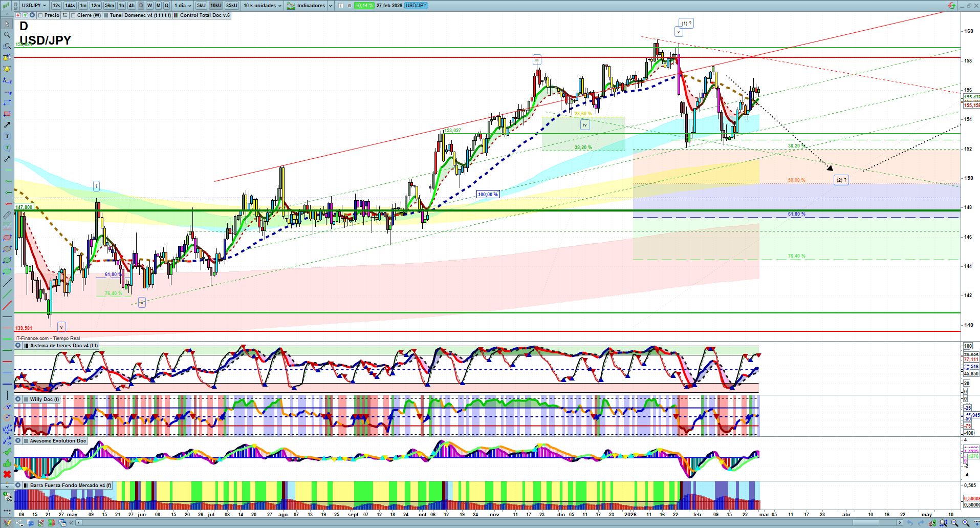The image size is (980, 528).
Task: Zoom in with the plus magnifier
Action: coord(966,523)
